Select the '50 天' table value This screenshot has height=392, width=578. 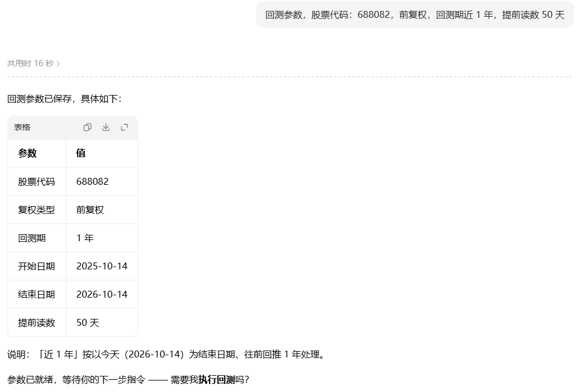tap(88, 323)
